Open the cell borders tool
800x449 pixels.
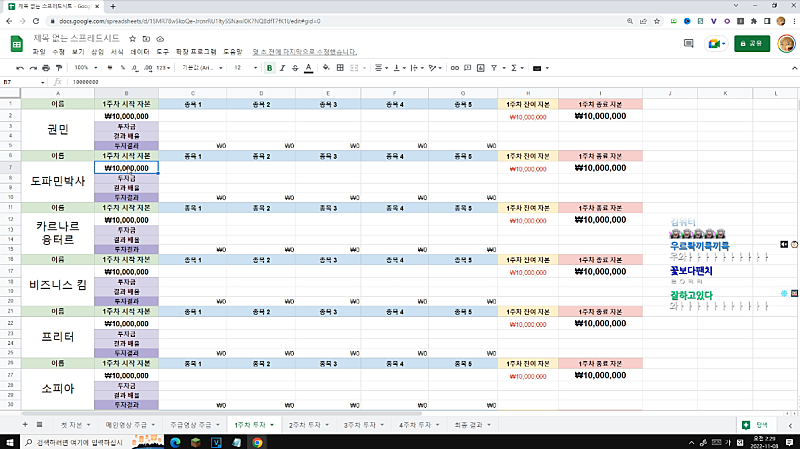point(342,68)
